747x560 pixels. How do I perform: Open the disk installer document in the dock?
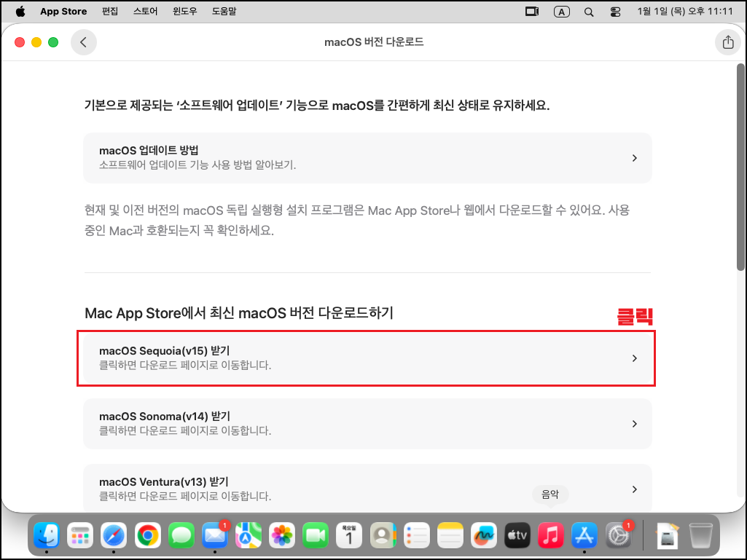click(x=668, y=535)
